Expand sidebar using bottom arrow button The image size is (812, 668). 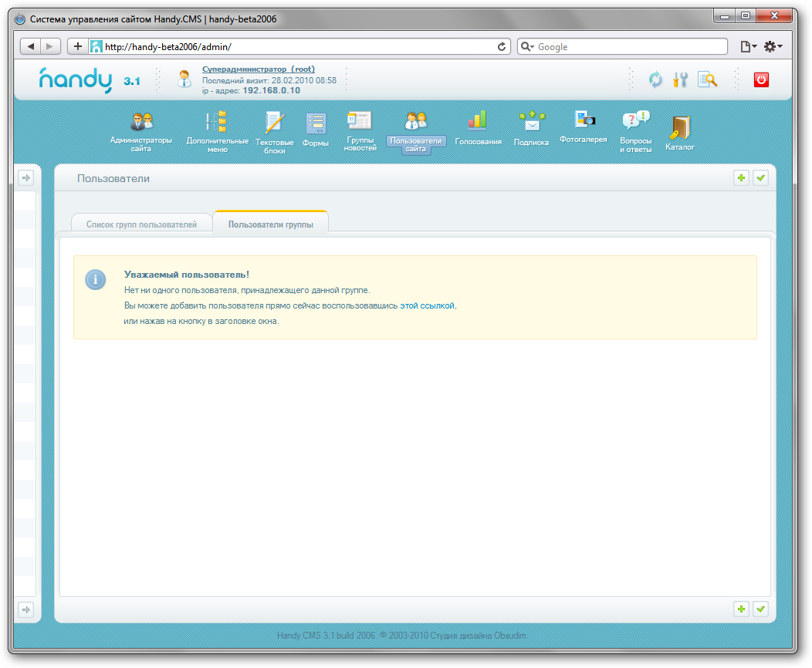pos(25,609)
